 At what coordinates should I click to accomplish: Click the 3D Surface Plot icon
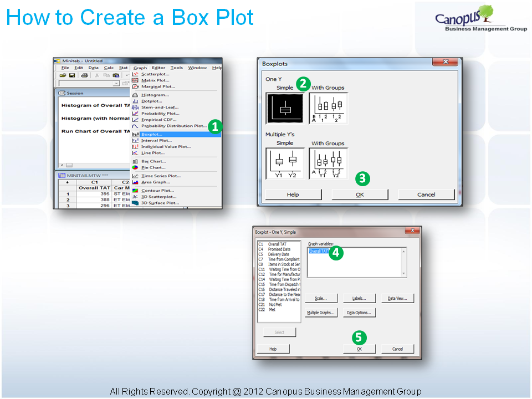135,203
